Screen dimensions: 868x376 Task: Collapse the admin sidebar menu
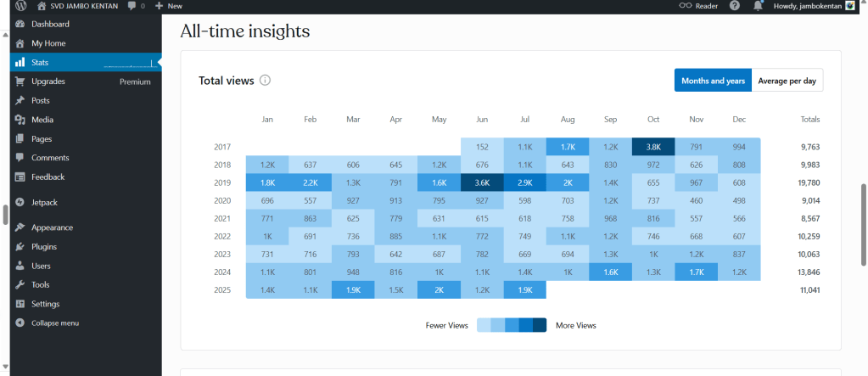tap(55, 323)
